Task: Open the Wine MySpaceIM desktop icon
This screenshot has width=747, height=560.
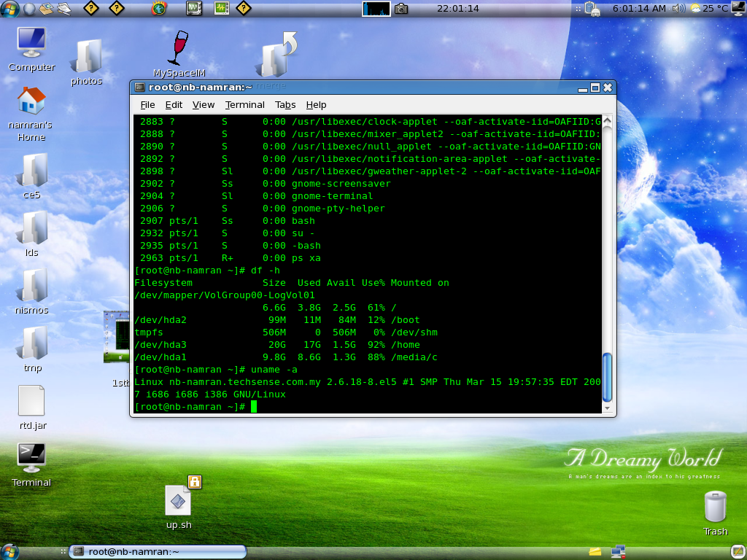Action: (x=178, y=50)
